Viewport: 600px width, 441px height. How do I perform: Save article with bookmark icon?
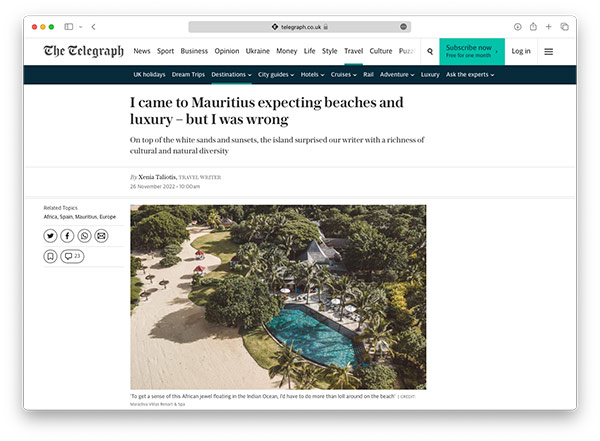coord(50,256)
